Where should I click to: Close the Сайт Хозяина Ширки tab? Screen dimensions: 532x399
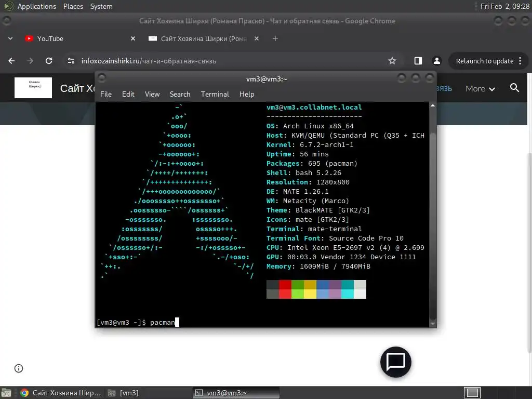257,38
